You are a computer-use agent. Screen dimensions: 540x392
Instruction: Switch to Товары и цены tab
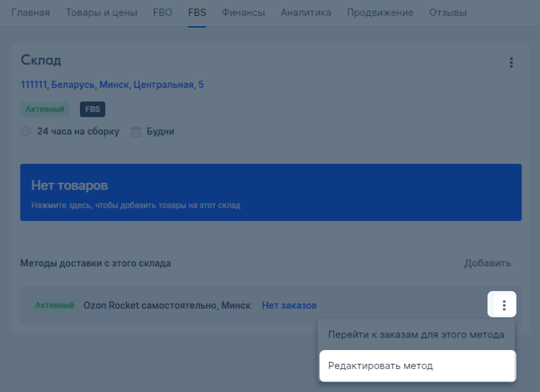[101, 12]
